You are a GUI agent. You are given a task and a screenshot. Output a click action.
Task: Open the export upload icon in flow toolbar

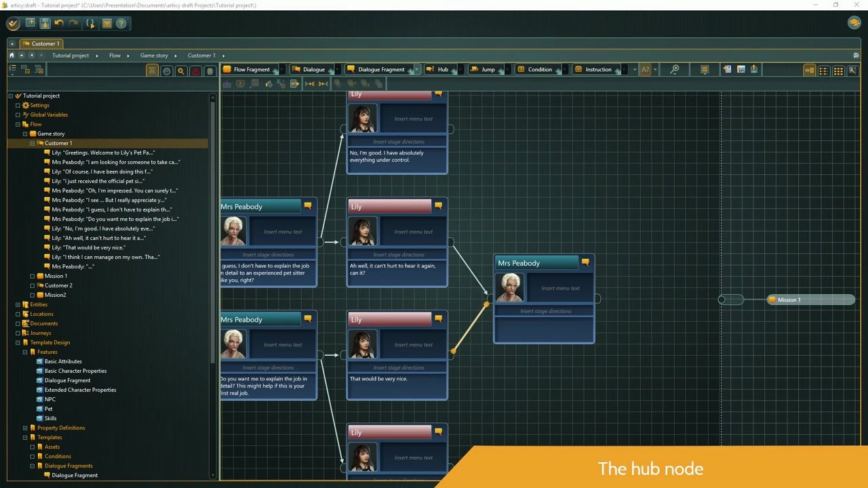pyautogui.click(x=753, y=69)
